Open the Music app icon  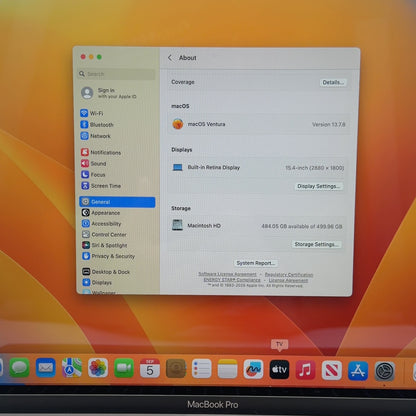305,370
